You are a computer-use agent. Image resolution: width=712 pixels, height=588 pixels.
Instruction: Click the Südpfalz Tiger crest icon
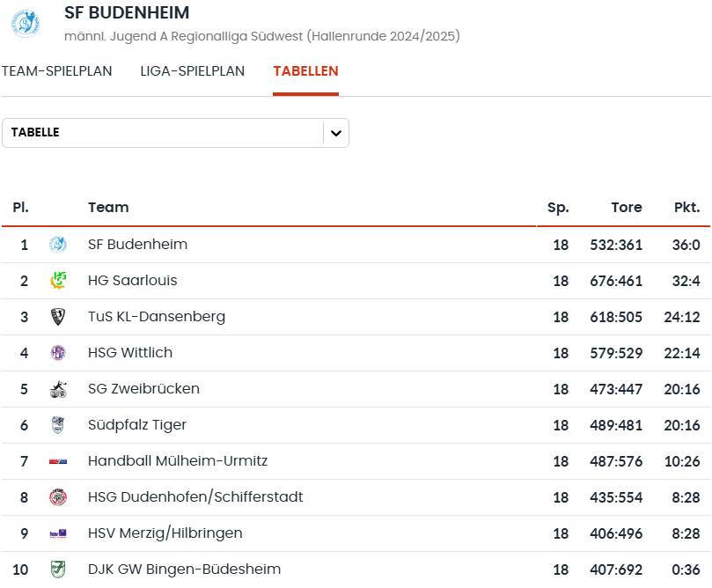[58, 425]
